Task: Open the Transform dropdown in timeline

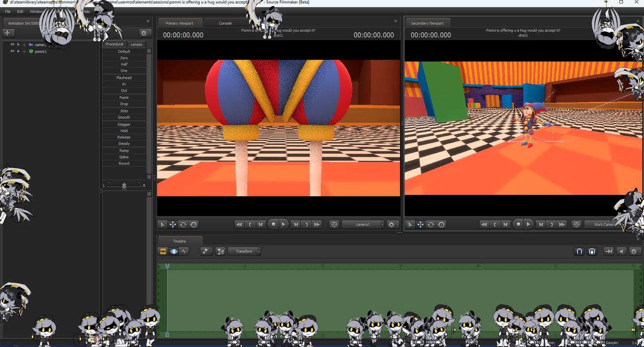Action: point(245,251)
